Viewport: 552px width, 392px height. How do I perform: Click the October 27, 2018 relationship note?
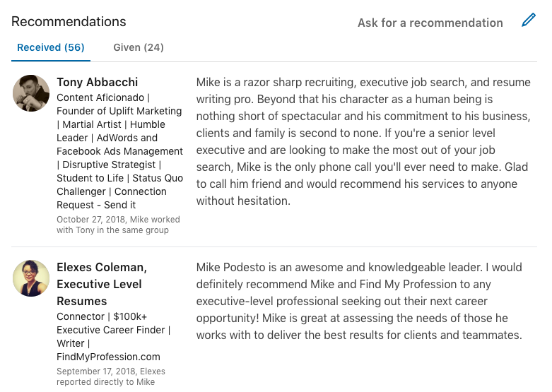pyautogui.click(x=118, y=225)
